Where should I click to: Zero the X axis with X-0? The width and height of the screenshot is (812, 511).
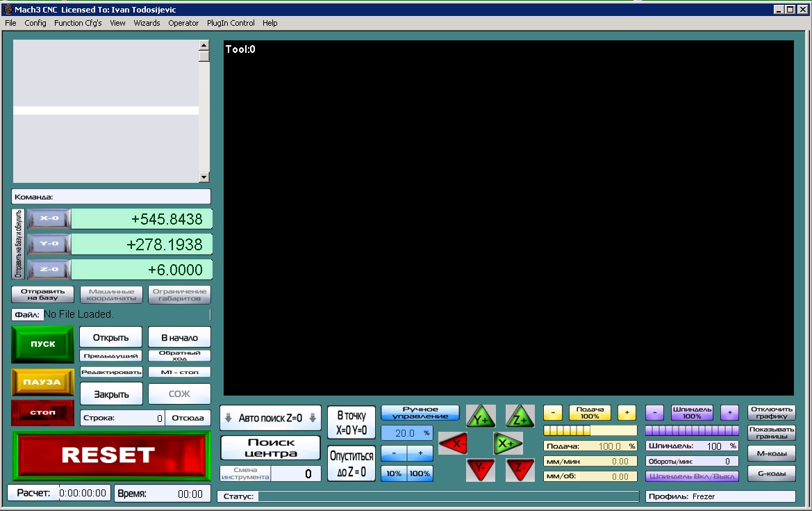coord(49,219)
